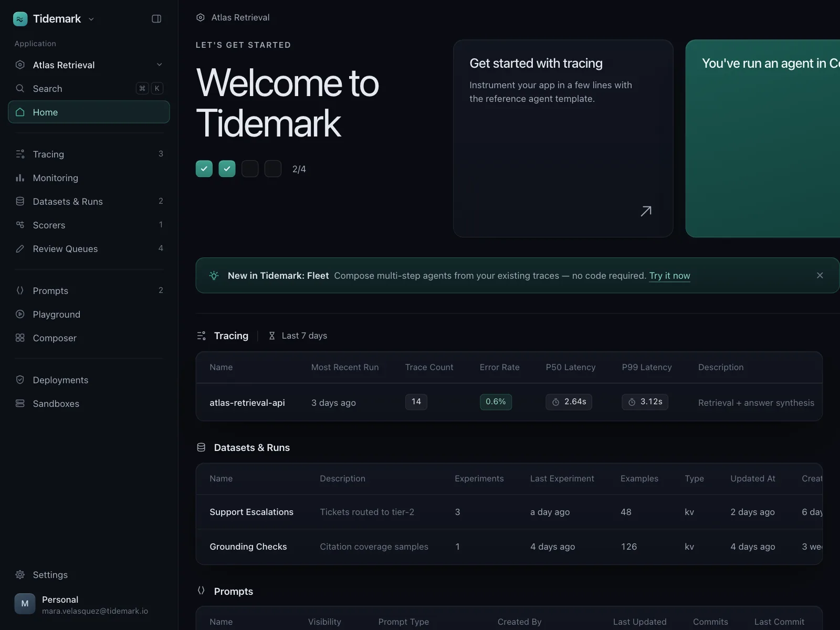Open Tracing from the sidebar
The width and height of the screenshot is (840, 630).
point(89,154)
